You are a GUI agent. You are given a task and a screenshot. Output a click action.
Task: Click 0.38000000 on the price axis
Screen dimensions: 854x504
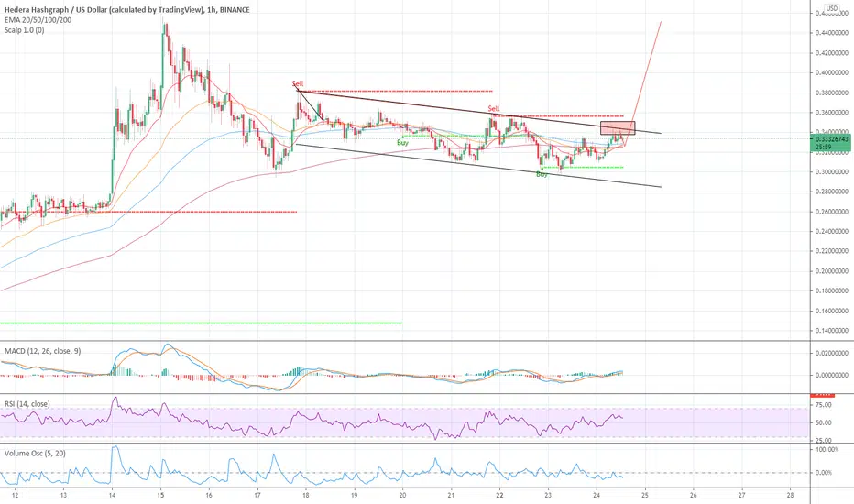tap(832, 93)
